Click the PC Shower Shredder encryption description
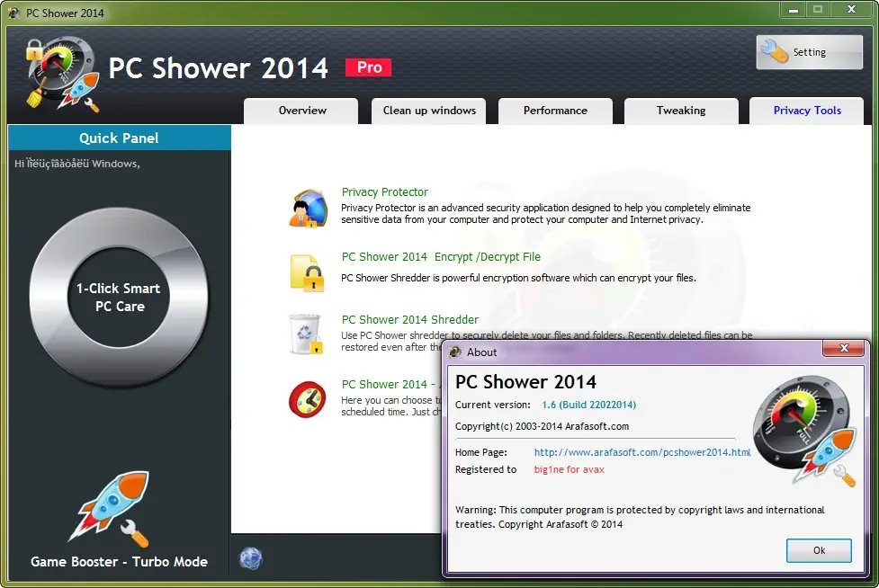The width and height of the screenshot is (879, 588). coord(518,278)
